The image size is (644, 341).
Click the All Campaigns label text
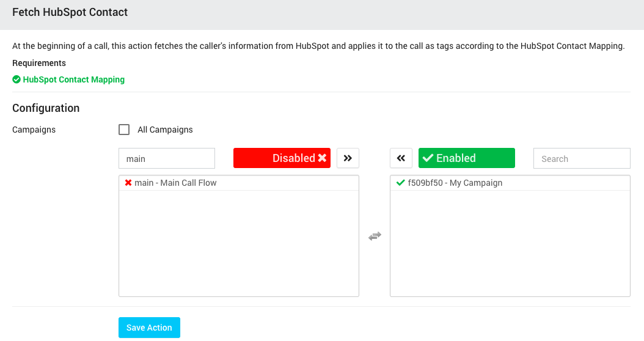pyautogui.click(x=165, y=130)
